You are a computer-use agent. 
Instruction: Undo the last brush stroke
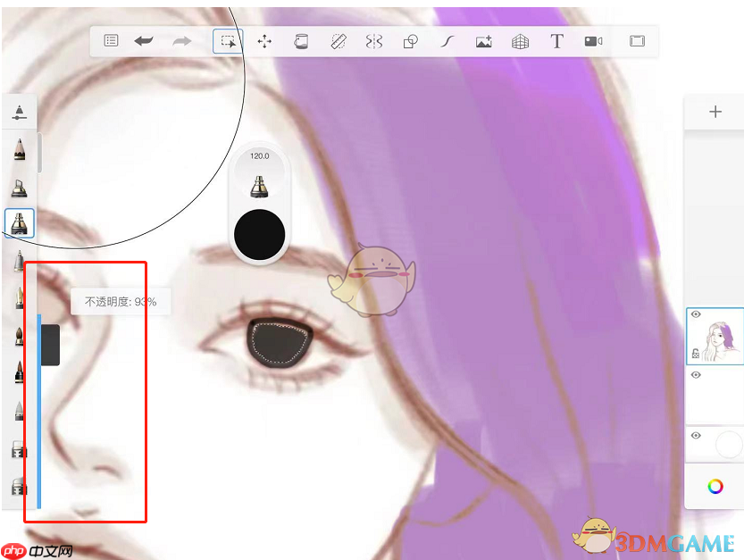click(x=144, y=41)
